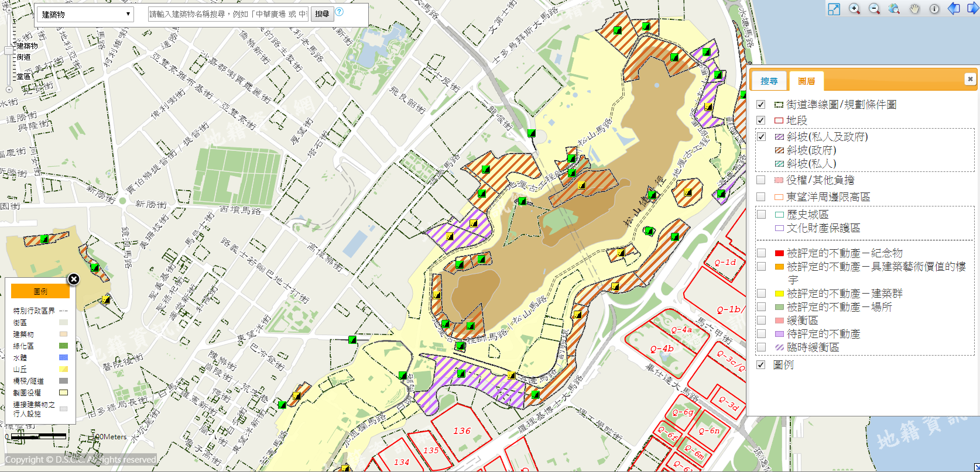Viewport: 980px width, 472px height.
Task: Select the identify info tool
Action: coord(934,9)
